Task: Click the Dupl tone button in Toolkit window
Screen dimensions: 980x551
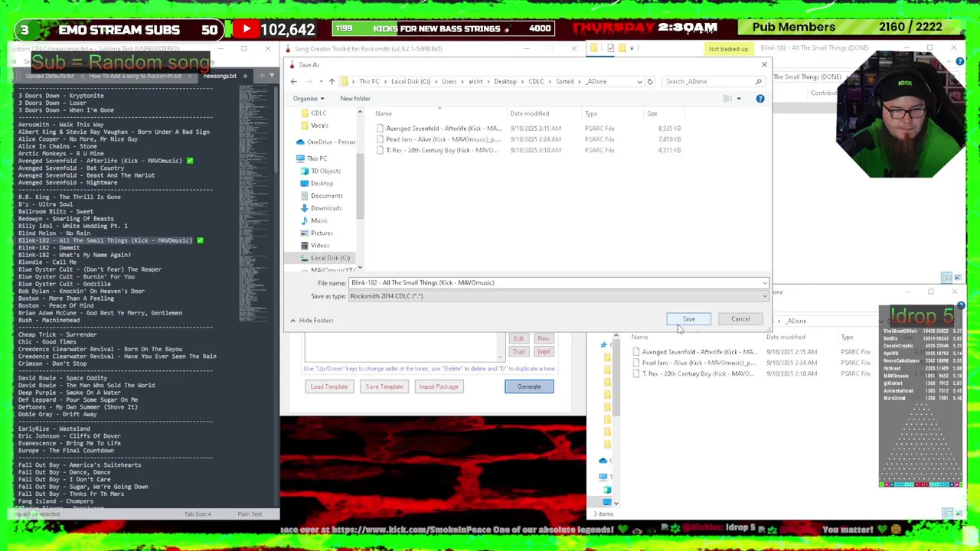Action: 518,351
